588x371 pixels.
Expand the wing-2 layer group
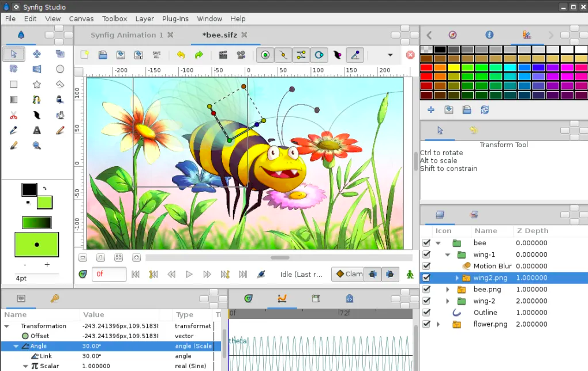(x=447, y=301)
